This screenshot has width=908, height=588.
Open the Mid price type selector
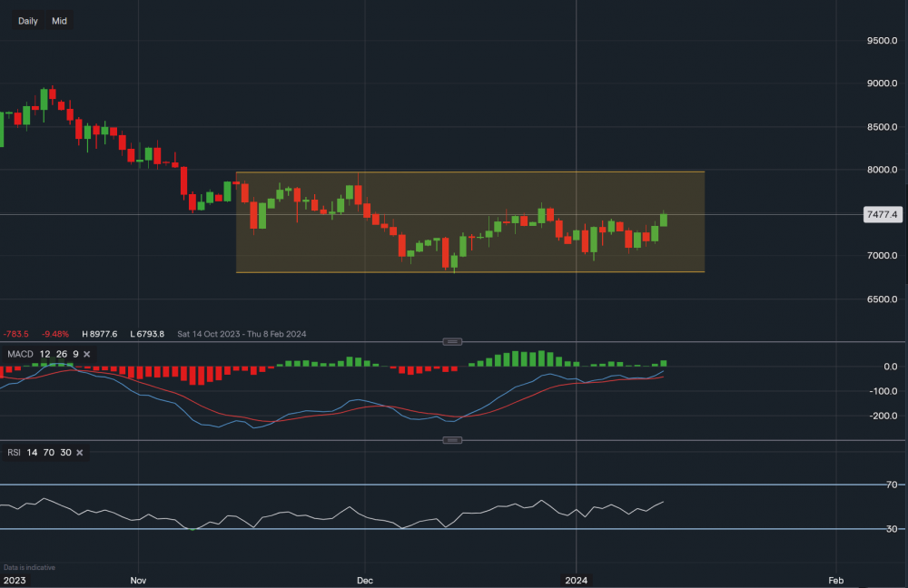point(59,21)
